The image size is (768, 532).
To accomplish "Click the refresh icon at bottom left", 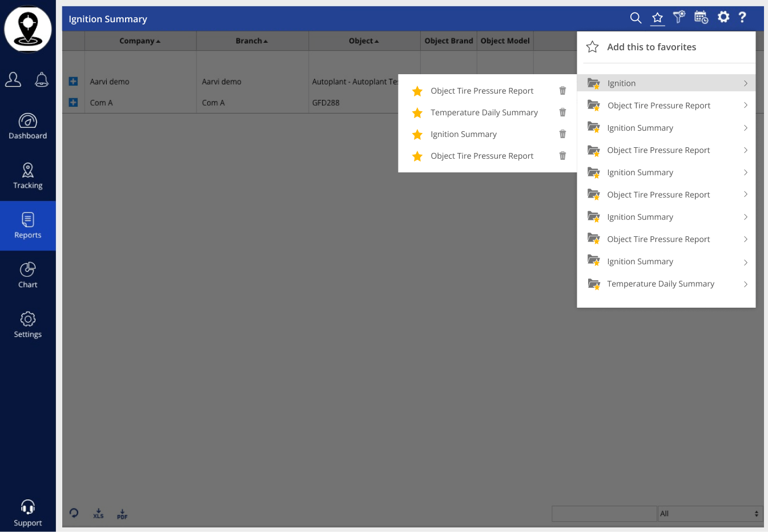I will pyautogui.click(x=74, y=513).
